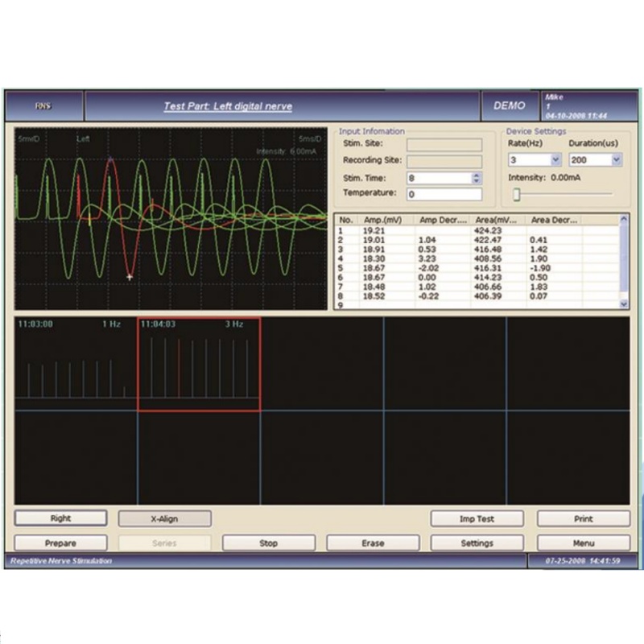Click 'Test Part: Left digital nerve' title
The height and width of the screenshot is (644, 644).
[228, 106]
